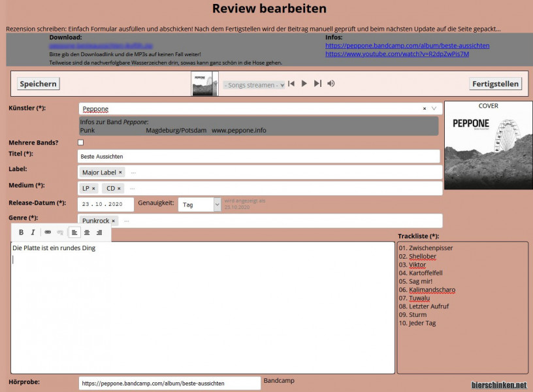Click the text line Die Platte ist ein rundes Ding
This screenshot has width=533, height=392.
coord(54,248)
